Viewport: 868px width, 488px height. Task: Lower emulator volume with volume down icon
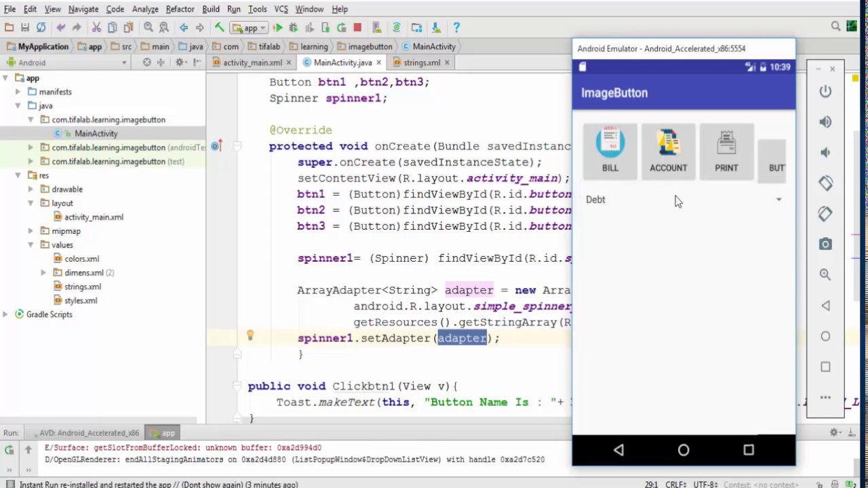(x=825, y=152)
